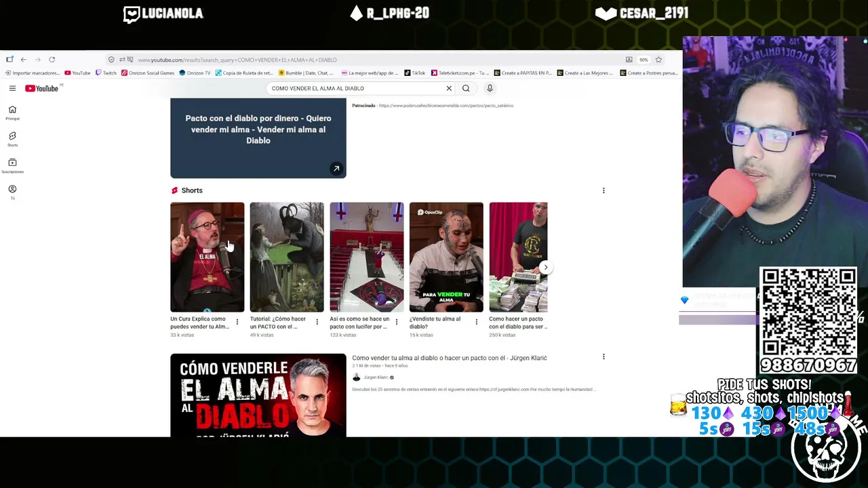Viewport: 868px width, 488px height.
Task: Open the YouTube bookmark in bookmarks bar
Action: pos(77,73)
